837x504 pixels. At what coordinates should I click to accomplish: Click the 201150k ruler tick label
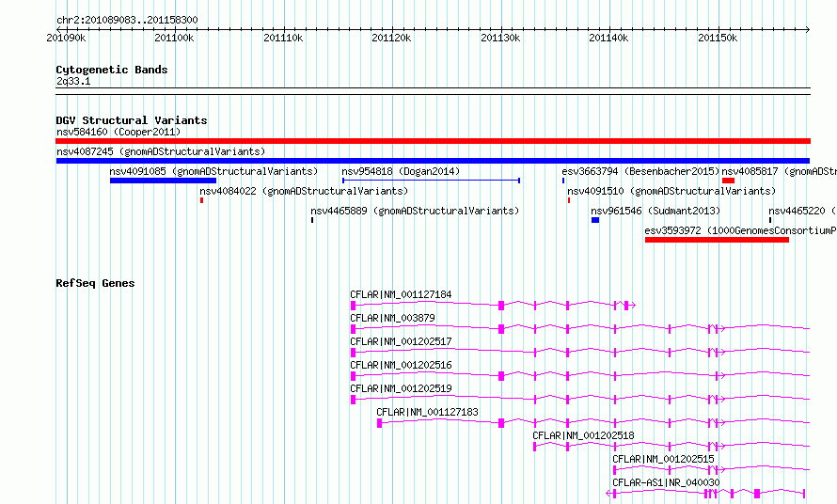click(x=718, y=38)
